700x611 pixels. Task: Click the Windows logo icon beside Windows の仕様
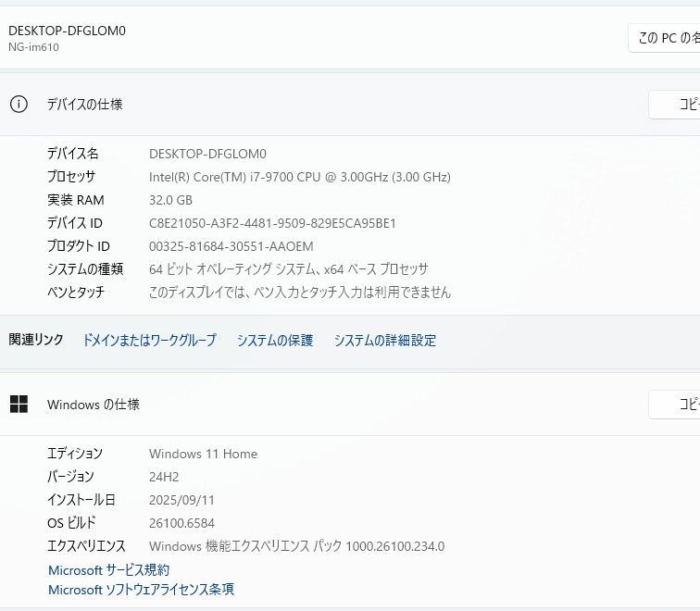(x=19, y=405)
